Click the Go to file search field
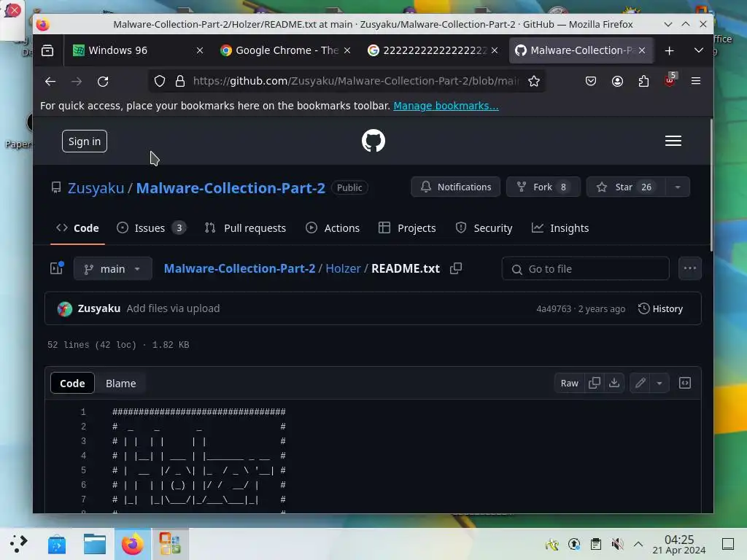 tap(585, 269)
